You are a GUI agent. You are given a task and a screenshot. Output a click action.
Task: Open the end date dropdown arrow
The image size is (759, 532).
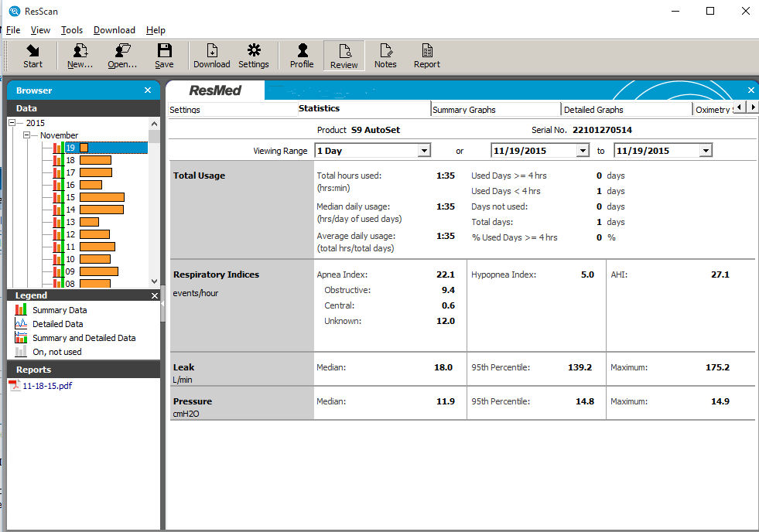pos(706,151)
